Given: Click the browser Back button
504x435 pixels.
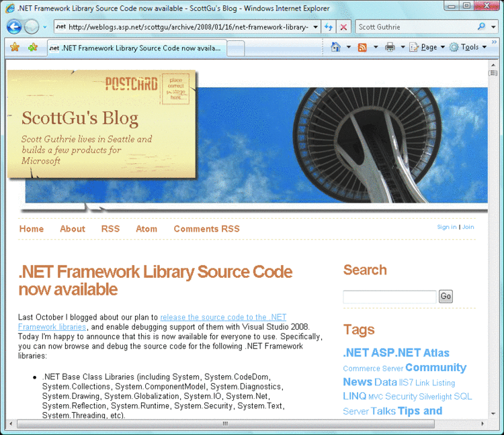Looking at the screenshot, I should pos(14,27).
